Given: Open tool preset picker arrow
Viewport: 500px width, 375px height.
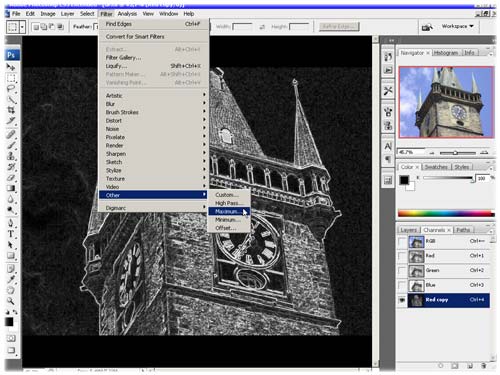Looking at the screenshot, I should (x=22, y=27).
